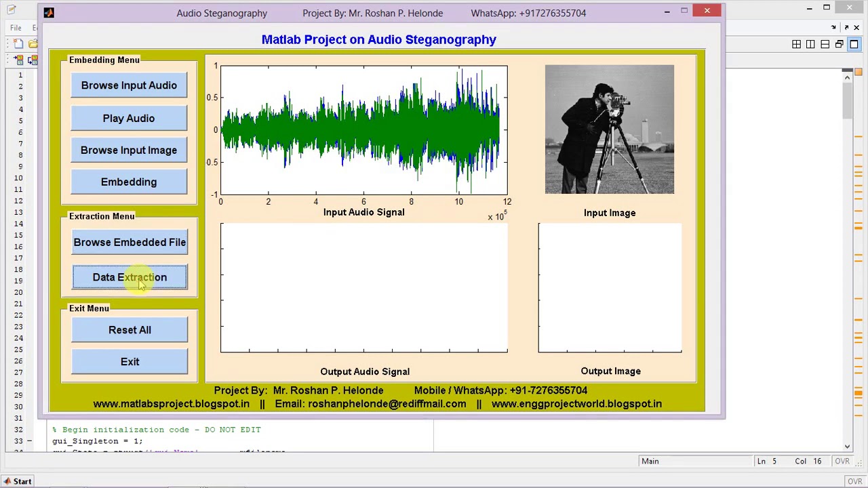Click the editor scrollbar down arrow
868x488 pixels.
click(x=847, y=446)
